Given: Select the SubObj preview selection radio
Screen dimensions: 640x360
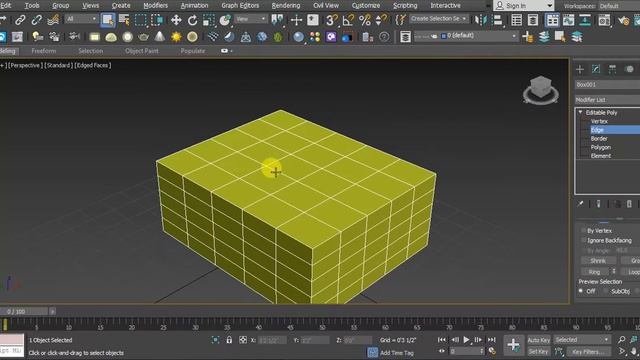Looking at the screenshot, I should [x=606, y=291].
